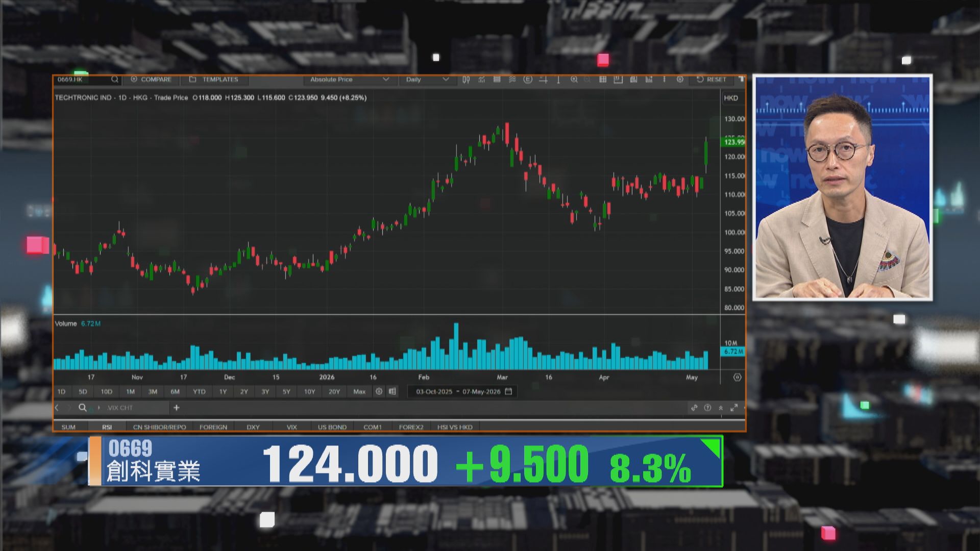980x551 pixels.
Task: Click the RESET button
Action: point(712,80)
